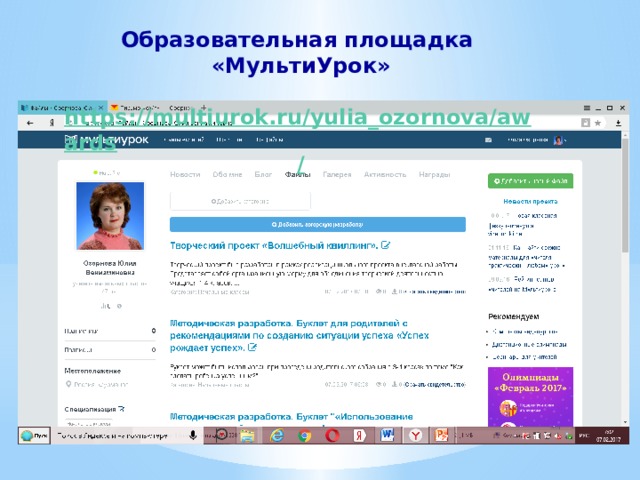
Task: Open Internet Explorer from the taskbar
Action: tap(278, 436)
